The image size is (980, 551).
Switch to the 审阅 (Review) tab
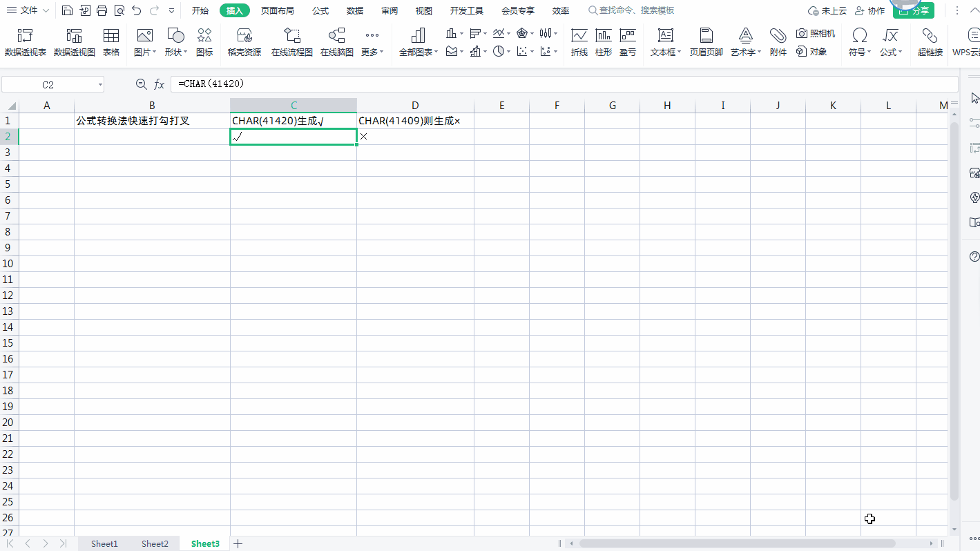coord(390,10)
